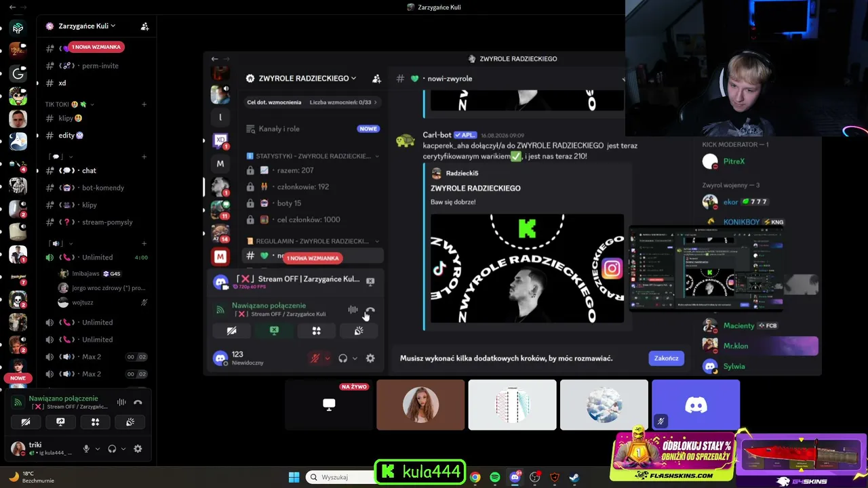Disconnect from voice in triki's voice panel
Viewport: 868px width, 488px height.
click(138, 402)
